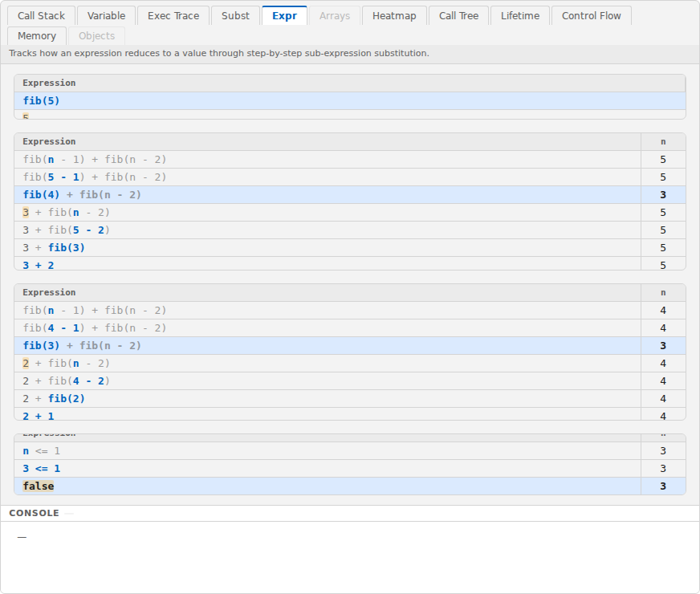
Task: Click row fib(4 - 1) + fib(n - 2)
Action: [349, 328]
